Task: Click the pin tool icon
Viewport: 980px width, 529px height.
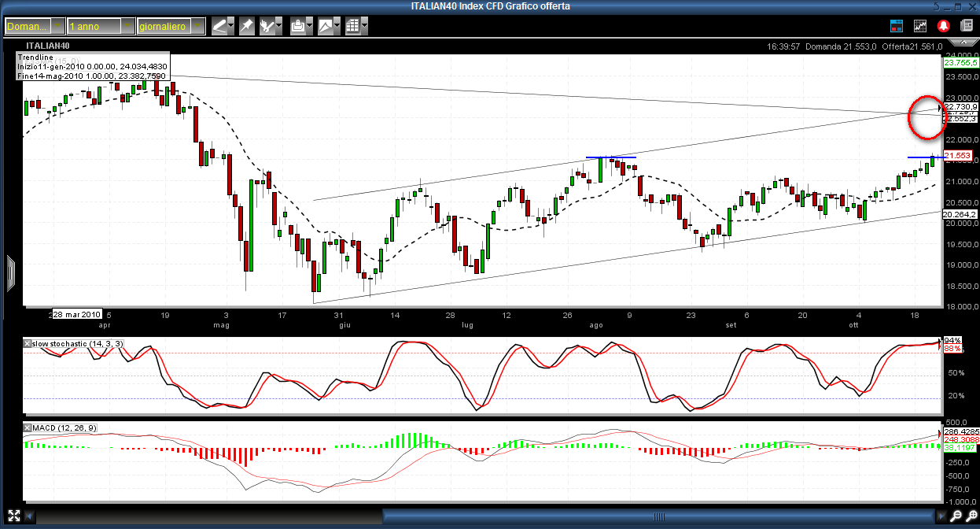Action: 247,26
